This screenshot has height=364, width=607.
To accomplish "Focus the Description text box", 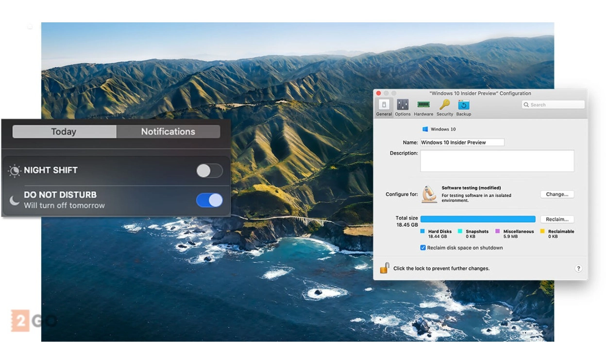I will 497,161.
